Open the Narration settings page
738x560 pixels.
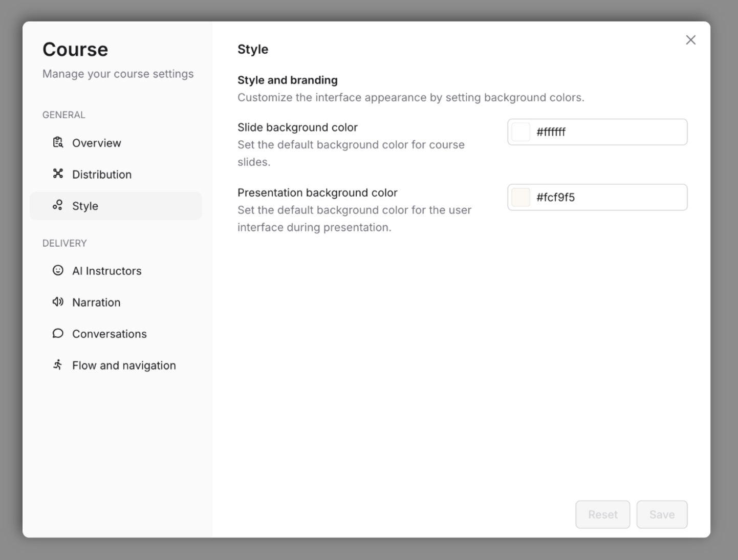click(96, 302)
